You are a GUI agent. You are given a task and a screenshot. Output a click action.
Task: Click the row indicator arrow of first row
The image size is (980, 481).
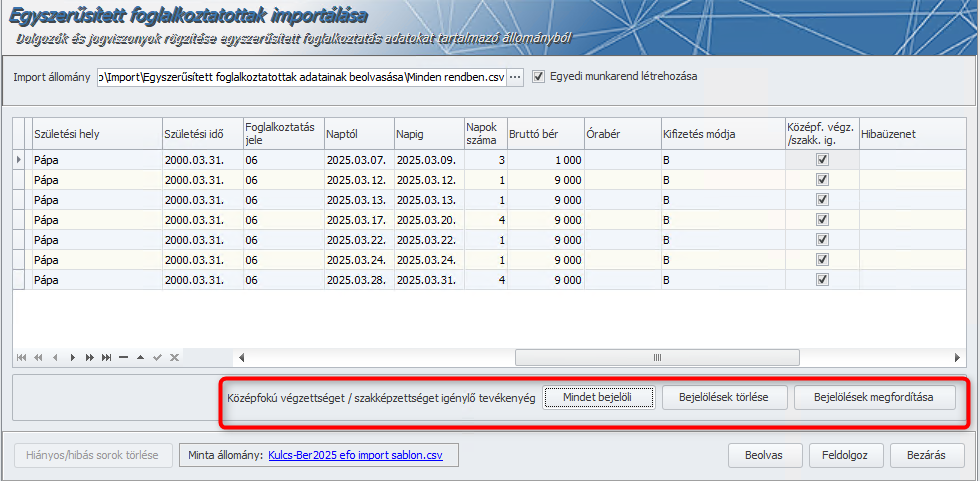[18, 160]
